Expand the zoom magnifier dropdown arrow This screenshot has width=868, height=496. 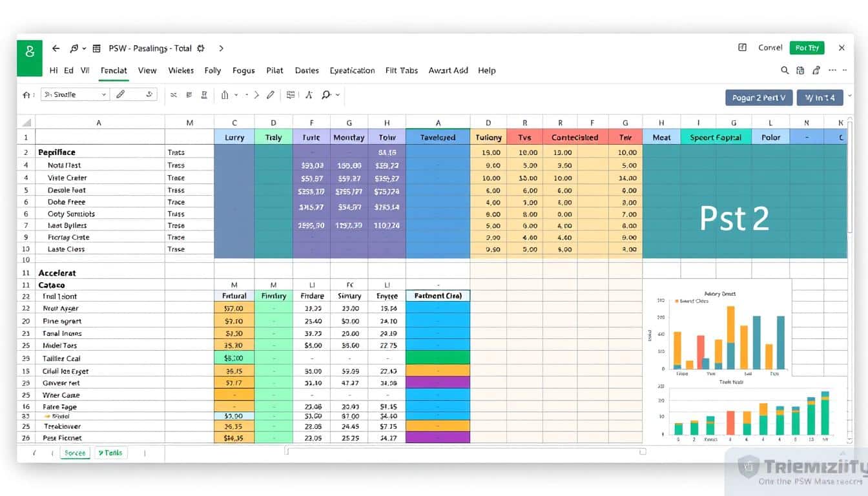(337, 95)
